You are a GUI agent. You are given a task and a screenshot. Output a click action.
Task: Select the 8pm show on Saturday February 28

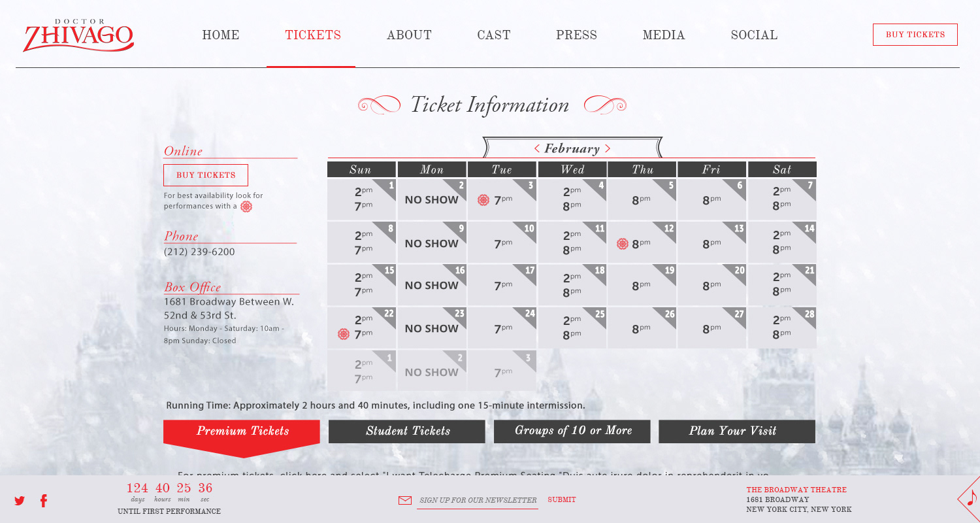[x=782, y=334]
